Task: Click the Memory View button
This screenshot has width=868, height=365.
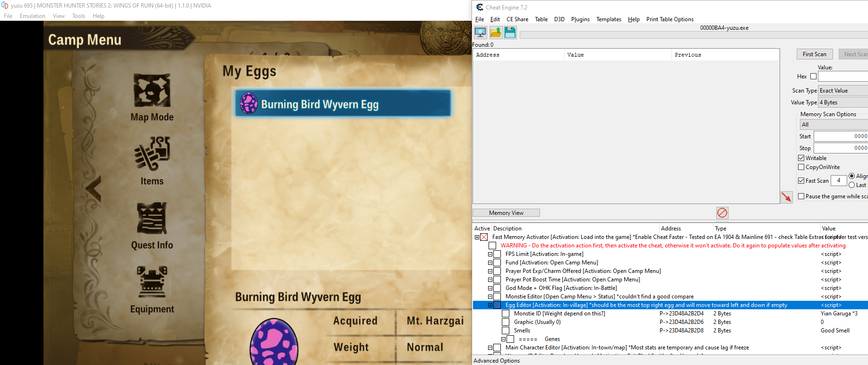Action: tap(506, 213)
